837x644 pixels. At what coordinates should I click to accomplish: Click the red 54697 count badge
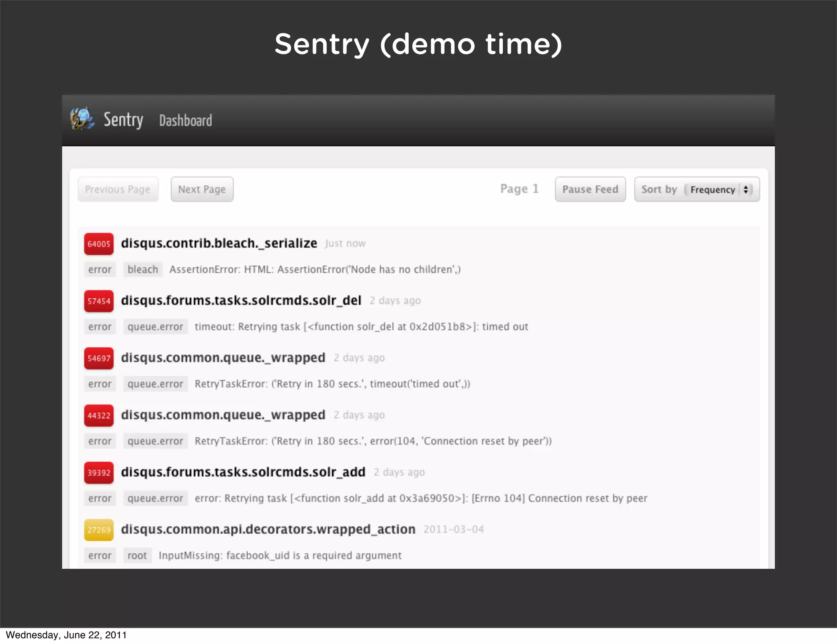click(99, 358)
